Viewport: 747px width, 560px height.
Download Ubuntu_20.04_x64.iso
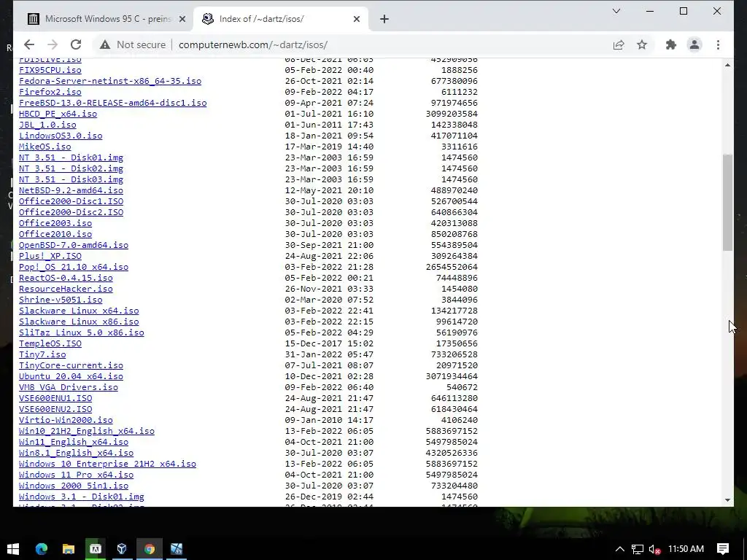(x=71, y=377)
